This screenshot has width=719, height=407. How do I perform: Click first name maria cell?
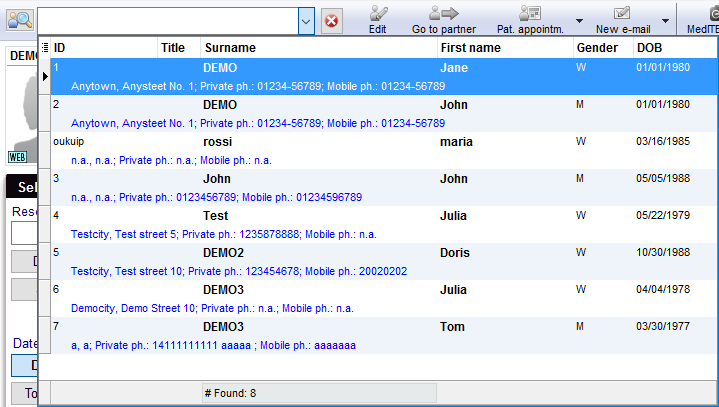click(x=456, y=142)
